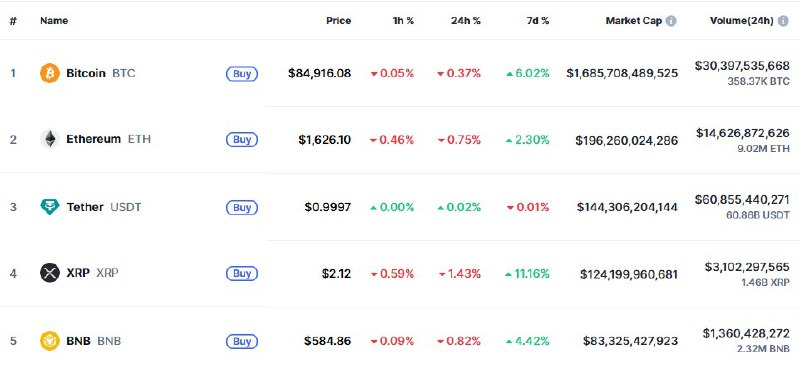Sort by the 7d % column header
The width and height of the screenshot is (800, 374).
538,21
